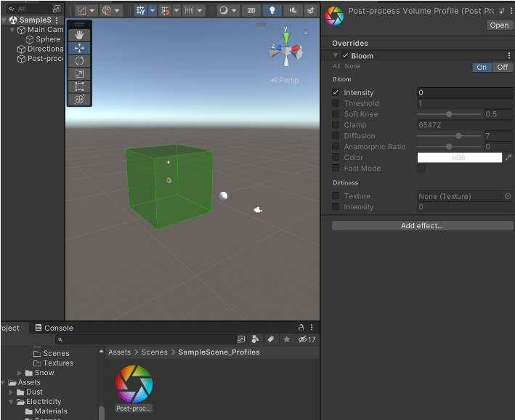Enable Diffusion override checkbox
The width and height of the screenshot is (515, 420).
(336, 136)
